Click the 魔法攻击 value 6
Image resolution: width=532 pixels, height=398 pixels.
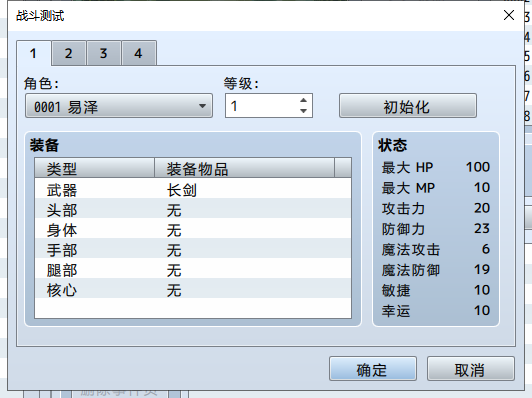486,249
